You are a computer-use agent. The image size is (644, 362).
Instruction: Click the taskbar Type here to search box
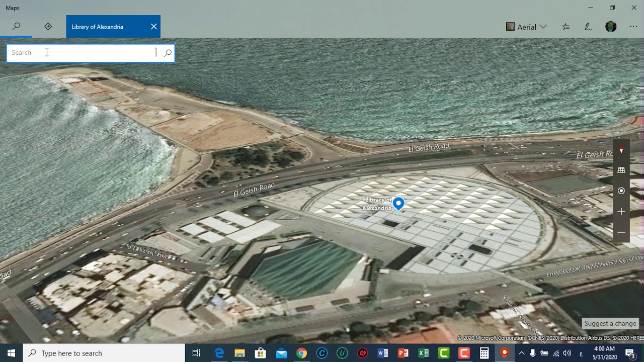click(104, 353)
